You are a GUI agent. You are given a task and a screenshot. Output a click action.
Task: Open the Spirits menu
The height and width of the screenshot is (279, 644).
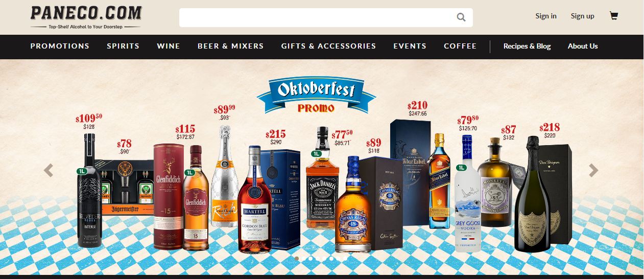123,46
